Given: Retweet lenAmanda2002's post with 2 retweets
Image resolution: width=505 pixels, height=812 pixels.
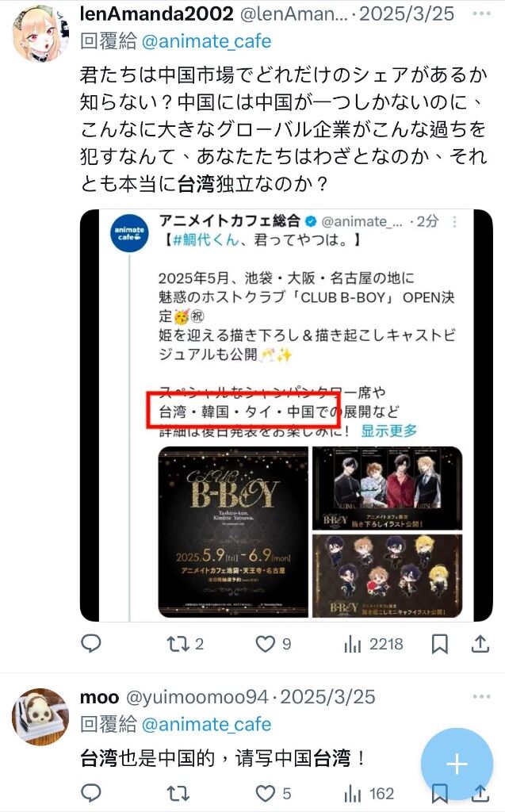Looking at the screenshot, I should [185, 644].
